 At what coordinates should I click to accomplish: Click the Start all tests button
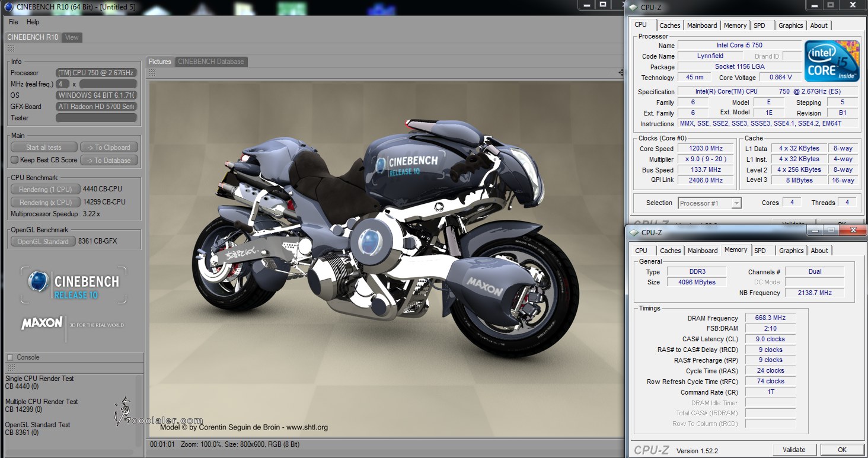[x=44, y=148]
